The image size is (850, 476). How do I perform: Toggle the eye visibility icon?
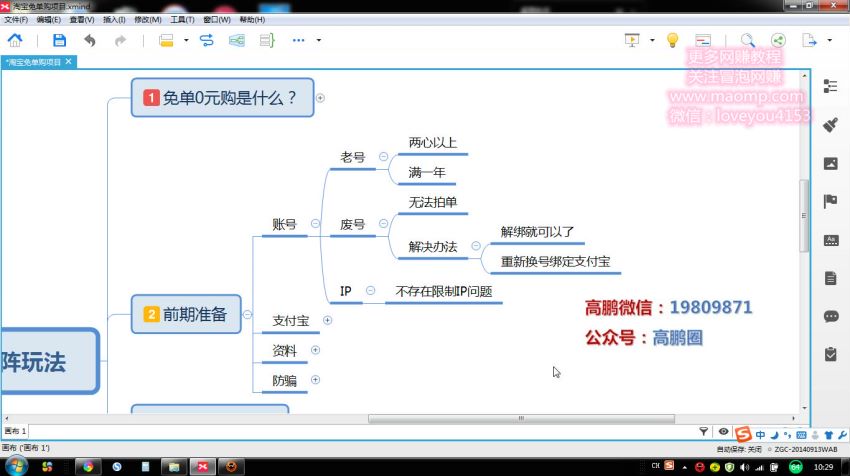click(x=723, y=432)
